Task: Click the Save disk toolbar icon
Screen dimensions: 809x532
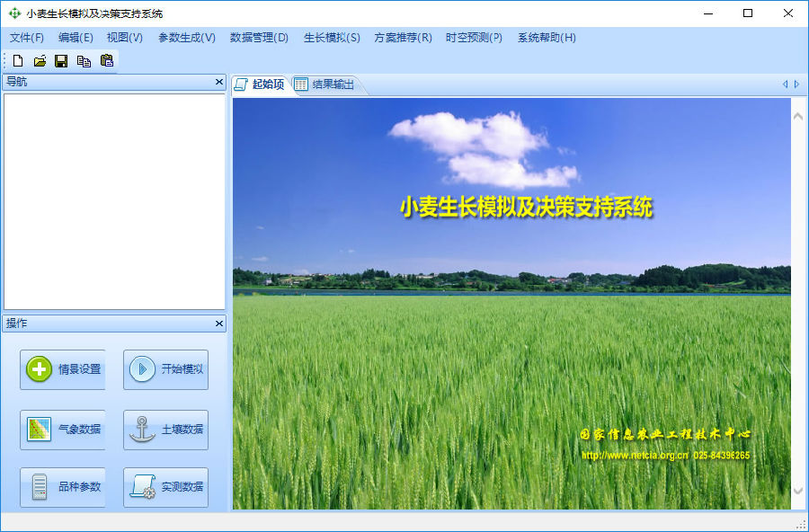Action: pyautogui.click(x=61, y=61)
